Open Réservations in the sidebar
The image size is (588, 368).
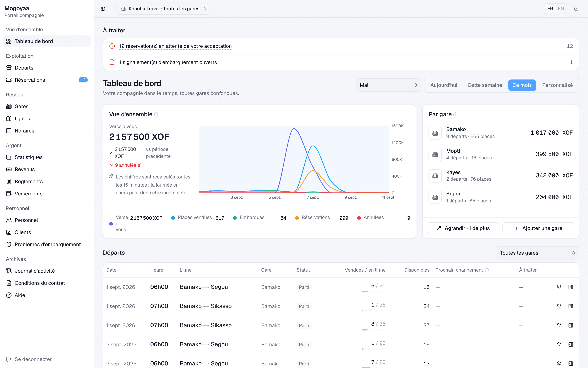[47, 80]
